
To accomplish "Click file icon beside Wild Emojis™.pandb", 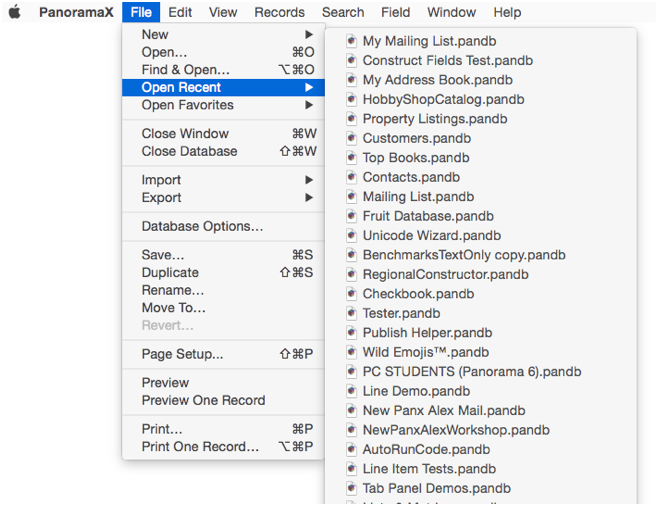I will 351,352.
